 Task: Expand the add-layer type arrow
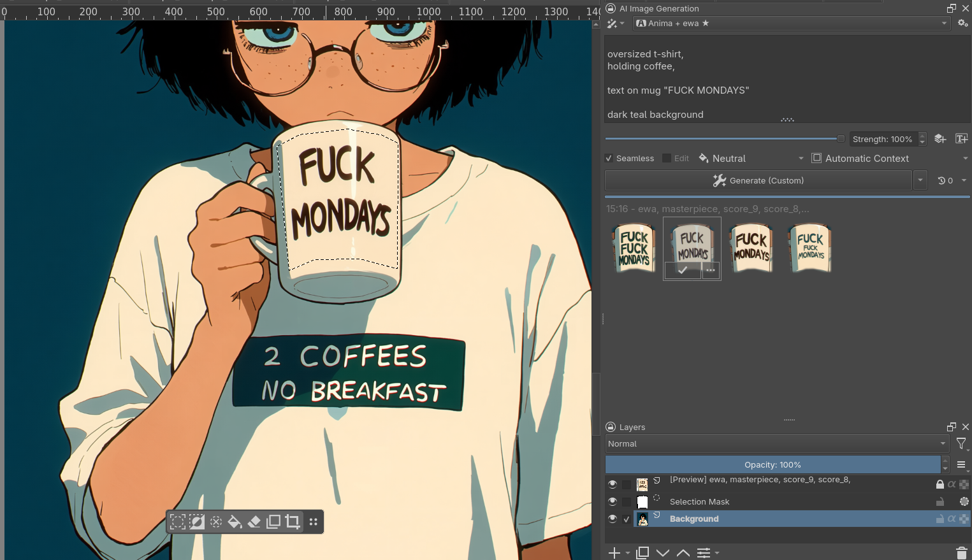click(628, 553)
